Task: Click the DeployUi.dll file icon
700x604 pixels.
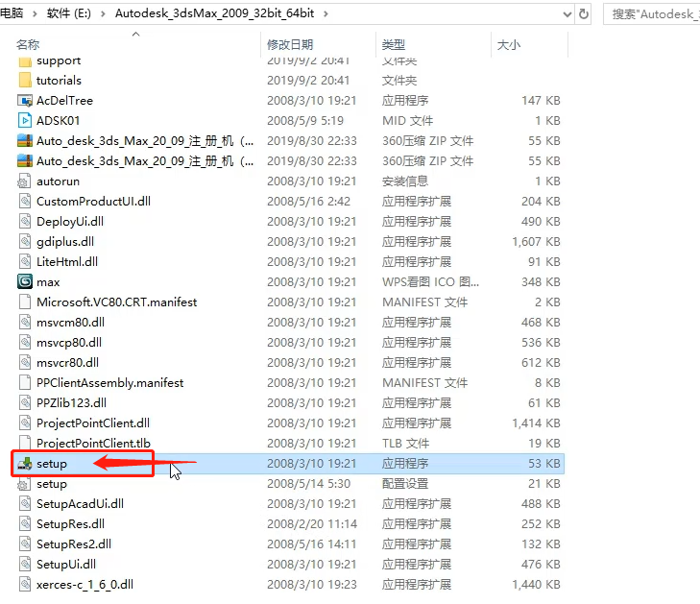Action: 25,222
